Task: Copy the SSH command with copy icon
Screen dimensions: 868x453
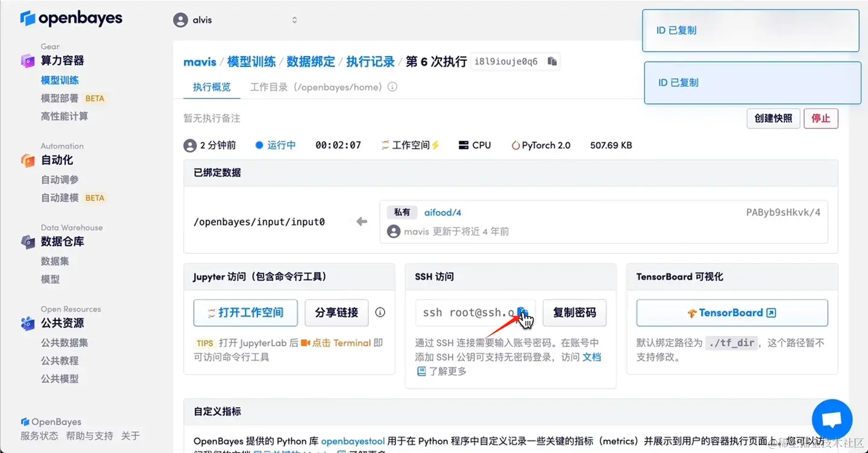Action: pos(523,312)
